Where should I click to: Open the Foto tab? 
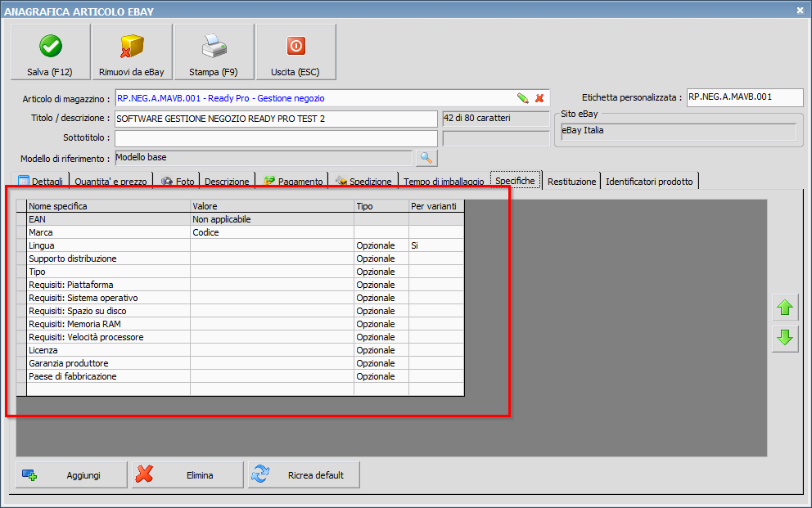point(177,181)
